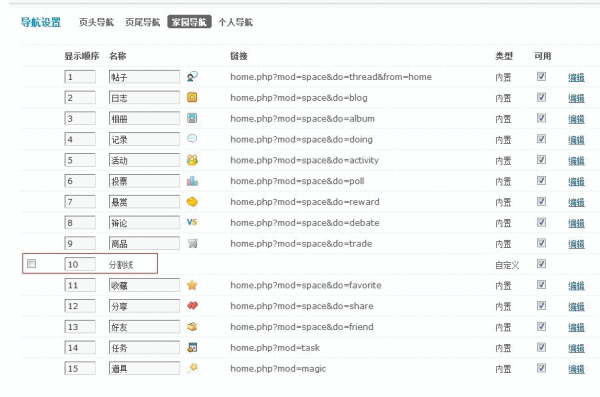The width and height of the screenshot is (600, 397).
Task: Click the name field containing 活动
Action: [x=144, y=160]
